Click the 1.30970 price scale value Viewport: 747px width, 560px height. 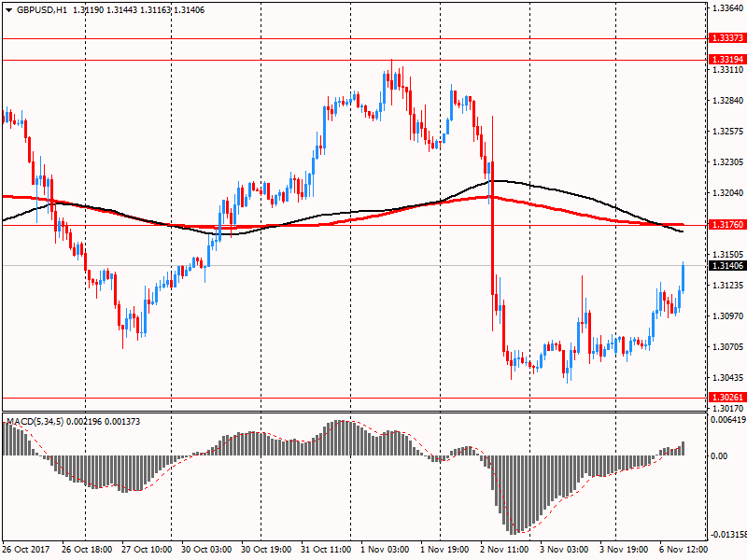[x=728, y=316]
